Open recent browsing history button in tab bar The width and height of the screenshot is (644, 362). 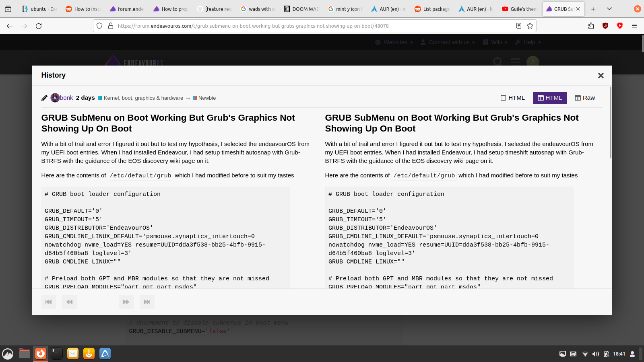[8, 9]
